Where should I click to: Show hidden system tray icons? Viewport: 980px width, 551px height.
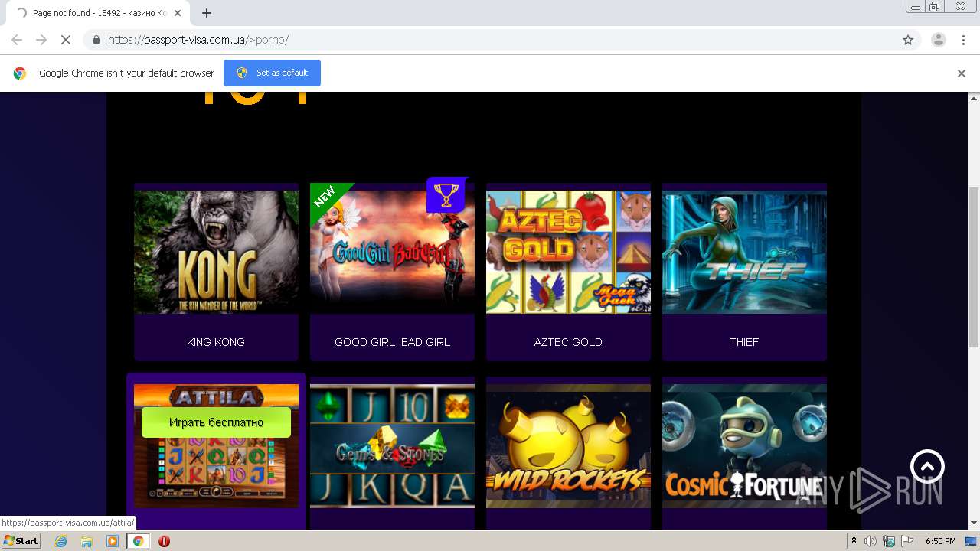coord(854,541)
